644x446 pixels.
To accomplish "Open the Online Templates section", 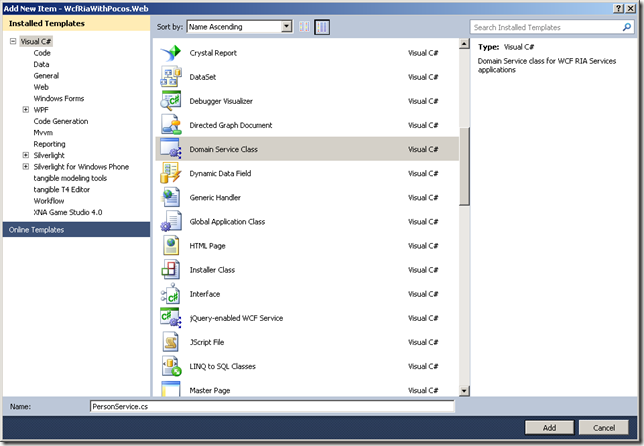I will pyautogui.click(x=76, y=230).
